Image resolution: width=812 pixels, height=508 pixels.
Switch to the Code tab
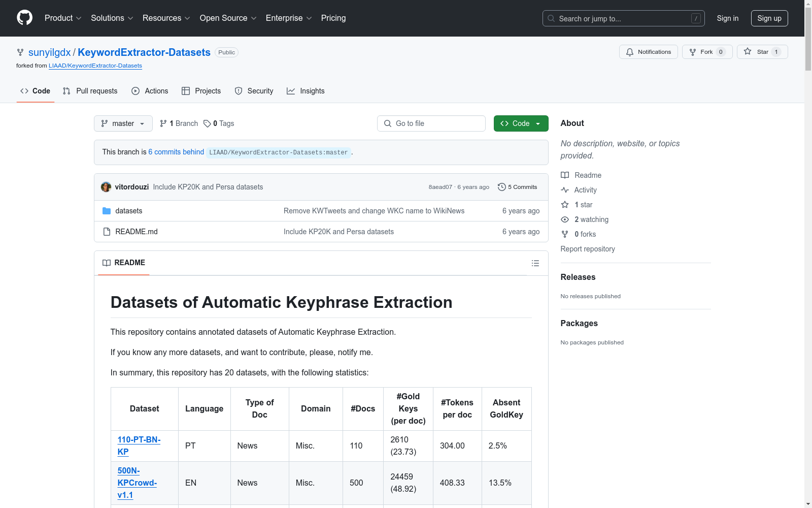point(36,91)
